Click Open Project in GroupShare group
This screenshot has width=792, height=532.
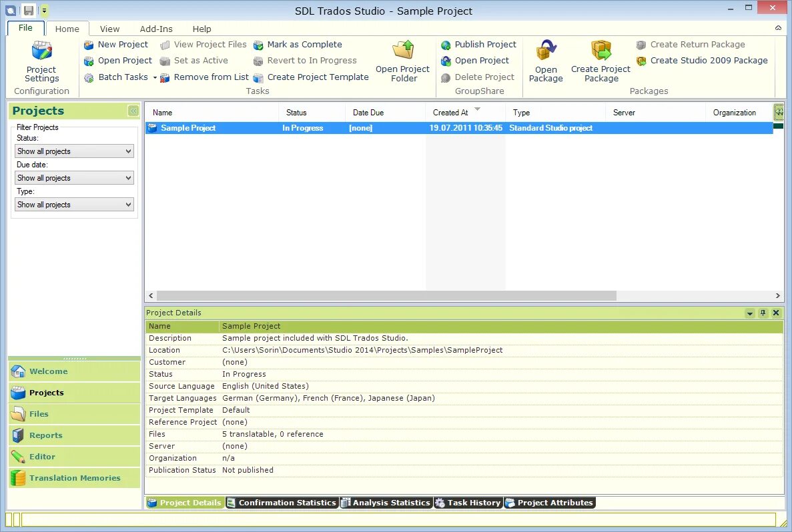tap(475, 61)
